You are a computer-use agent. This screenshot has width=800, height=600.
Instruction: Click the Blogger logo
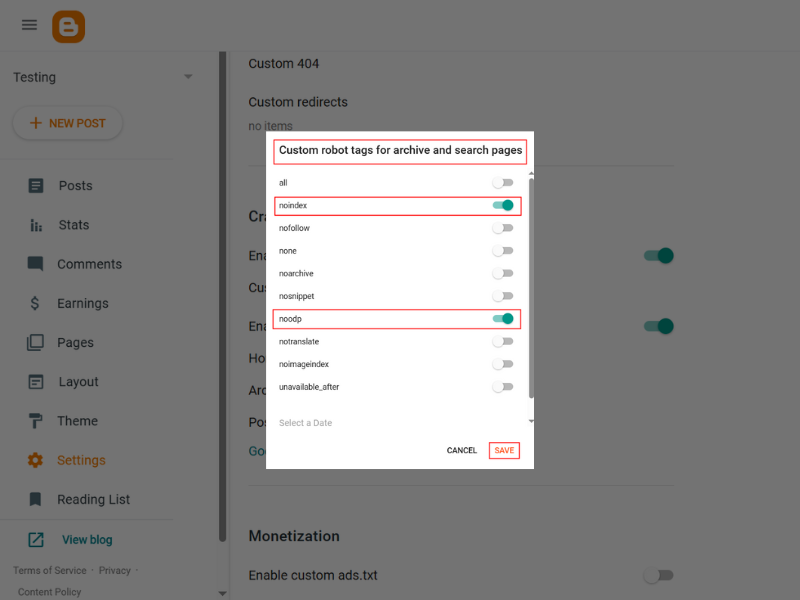click(67, 25)
